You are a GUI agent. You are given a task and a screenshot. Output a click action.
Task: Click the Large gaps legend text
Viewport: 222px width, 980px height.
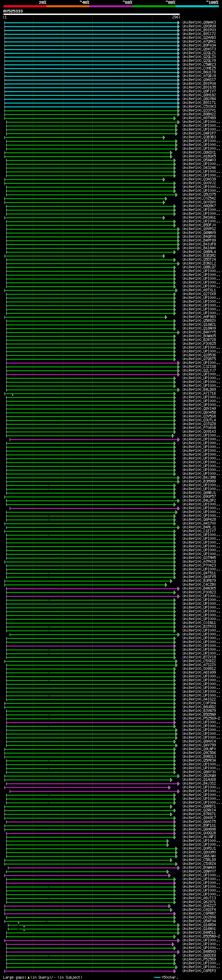(x=15, y=977)
